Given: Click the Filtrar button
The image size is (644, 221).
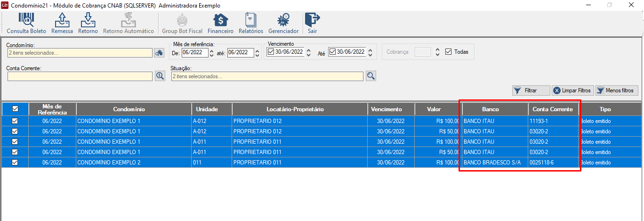Looking at the screenshot, I should 531,90.
